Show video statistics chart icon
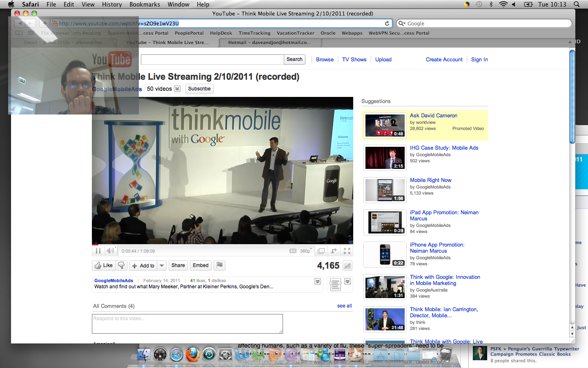Viewport: 588px width, 368px height. 347,266
